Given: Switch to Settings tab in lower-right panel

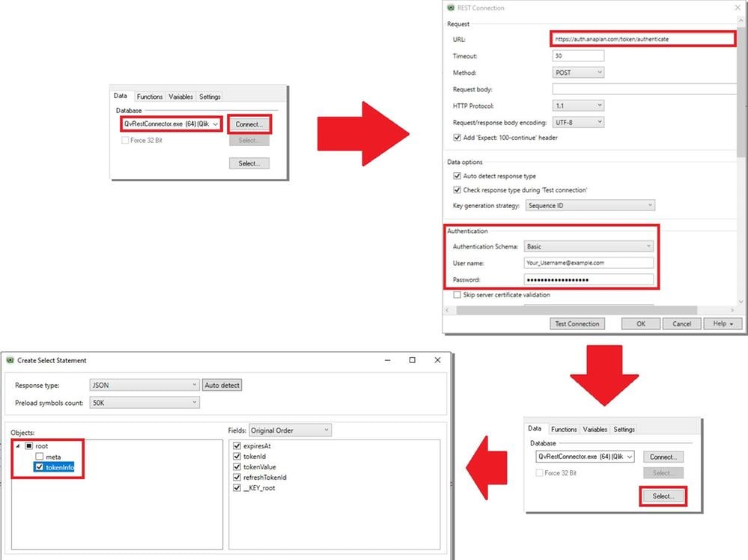Looking at the screenshot, I should (624, 429).
